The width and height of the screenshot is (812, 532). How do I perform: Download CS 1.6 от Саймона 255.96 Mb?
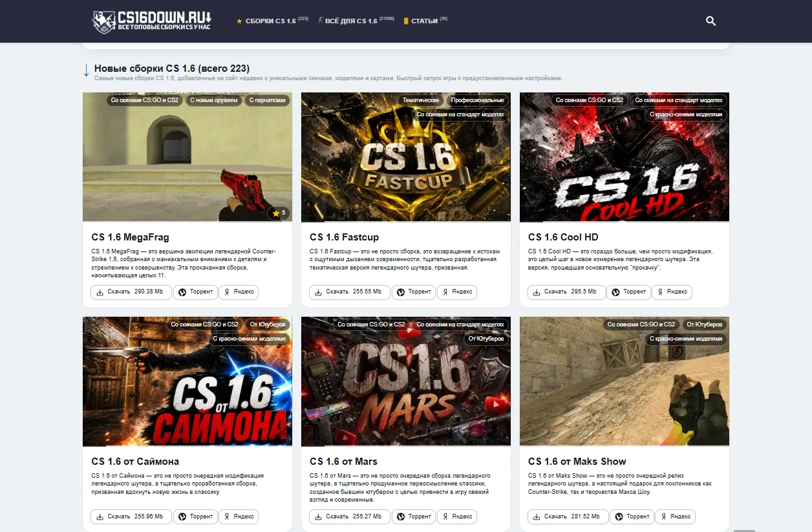[x=131, y=517]
